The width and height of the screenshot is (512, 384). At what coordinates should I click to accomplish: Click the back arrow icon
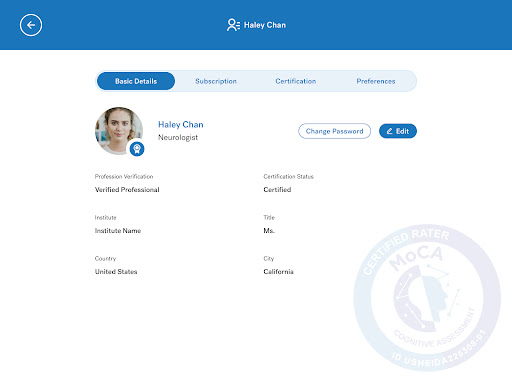click(x=31, y=25)
